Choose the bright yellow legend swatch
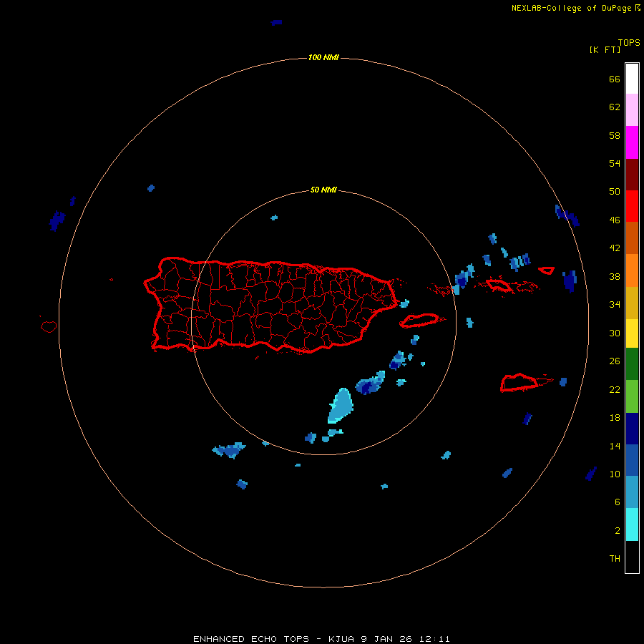Image resolution: width=644 pixels, height=644 pixels. pyautogui.click(x=632, y=333)
